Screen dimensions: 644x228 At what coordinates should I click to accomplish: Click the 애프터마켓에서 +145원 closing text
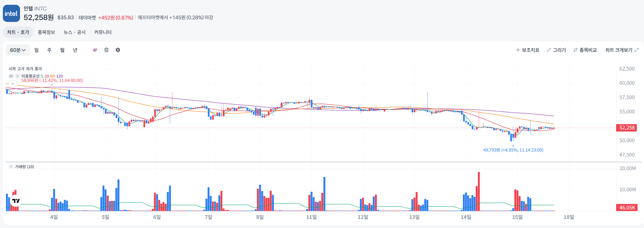click(x=175, y=17)
